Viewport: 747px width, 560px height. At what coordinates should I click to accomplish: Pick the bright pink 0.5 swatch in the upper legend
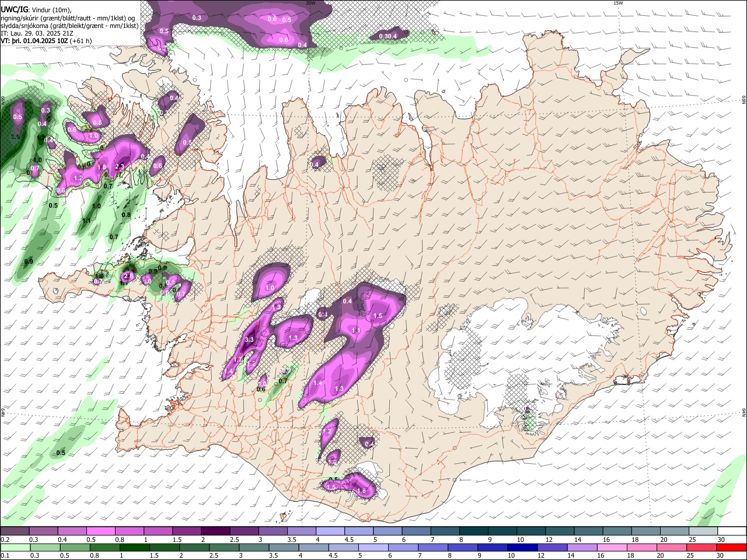click(x=100, y=531)
